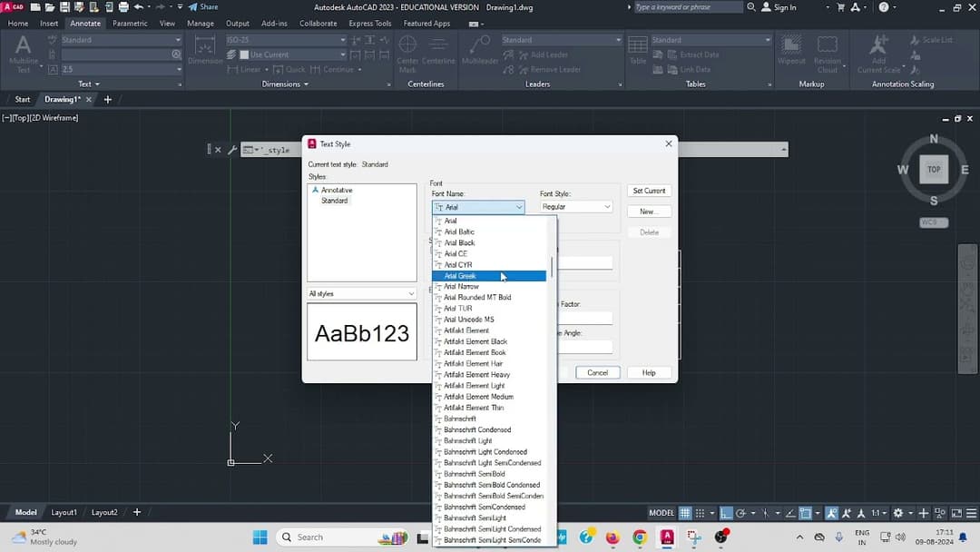
Task: Cancel the Text Style dialog
Action: (x=597, y=372)
